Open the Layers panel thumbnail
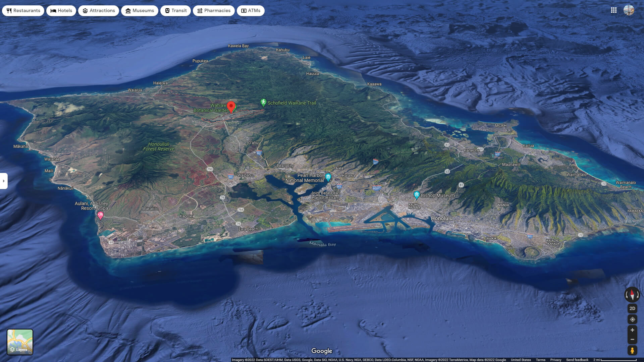The image size is (644, 362). click(x=20, y=342)
